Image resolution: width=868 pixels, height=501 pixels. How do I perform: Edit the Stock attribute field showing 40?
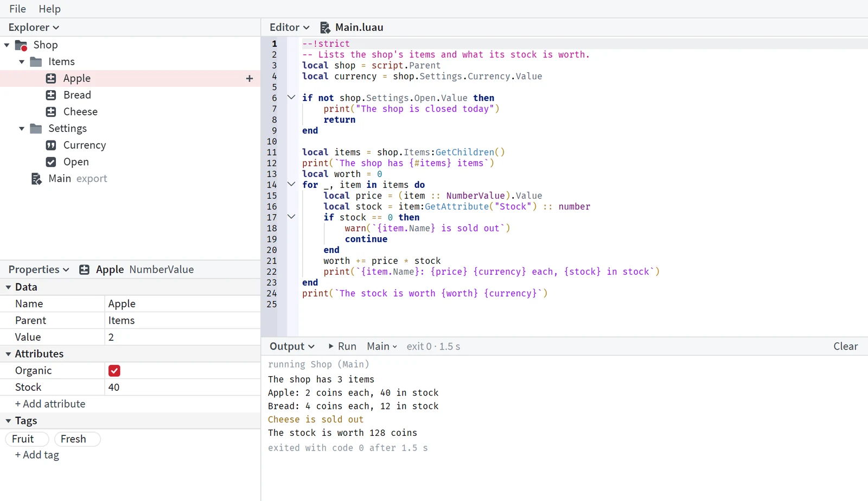[182, 388]
